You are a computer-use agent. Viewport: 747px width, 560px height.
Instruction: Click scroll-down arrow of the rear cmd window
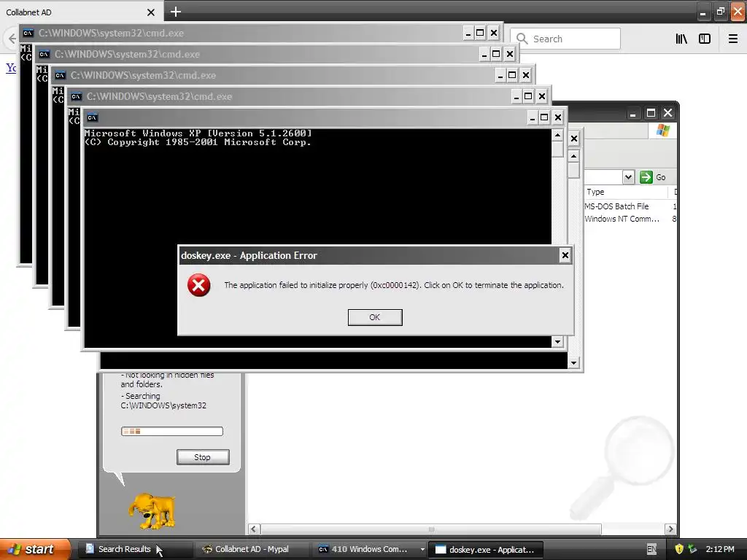[x=573, y=363]
